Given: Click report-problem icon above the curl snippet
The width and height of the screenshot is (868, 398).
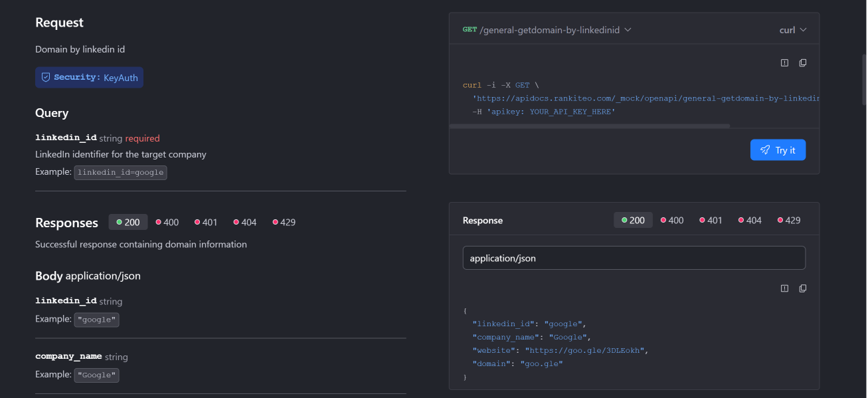Looking at the screenshot, I should (784, 63).
